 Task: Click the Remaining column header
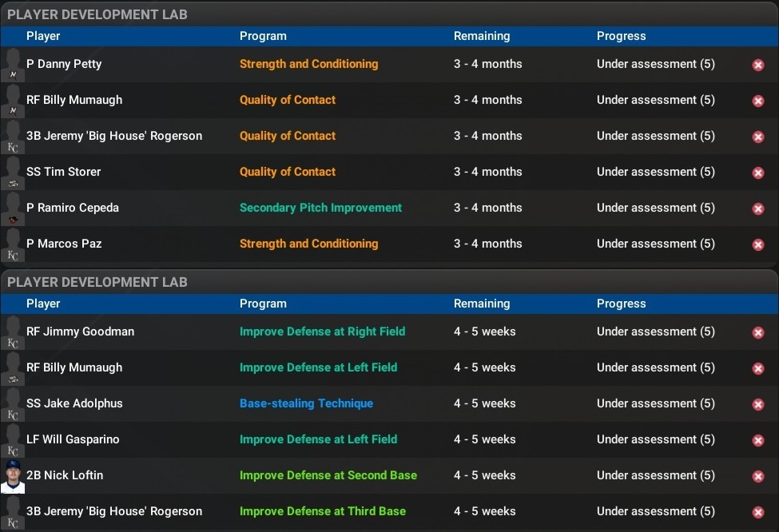pos(478,36)
